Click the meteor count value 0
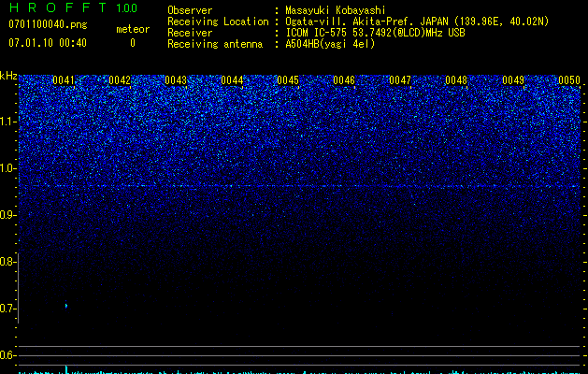 [x=133, y=43]
